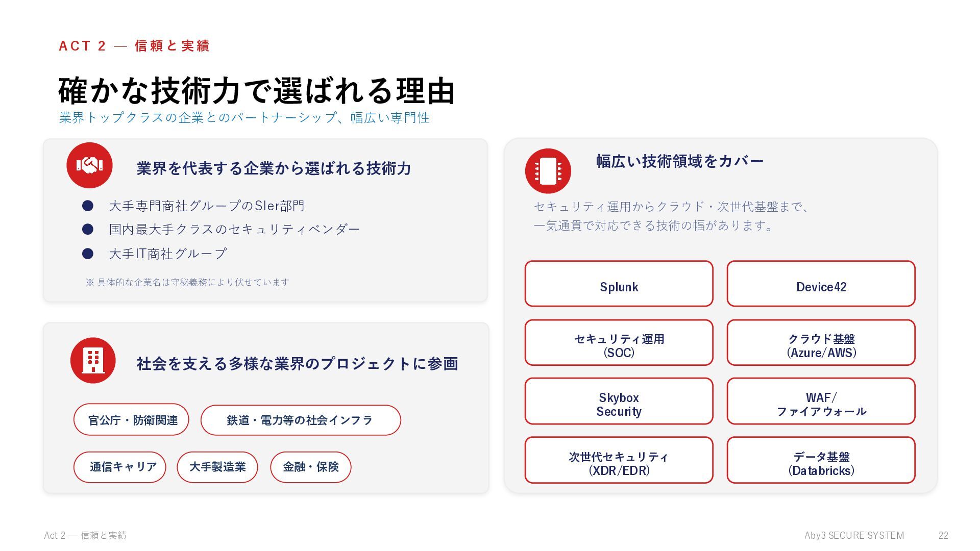Image resolution: width=980 pixels, height=551 pixels.
Task: Click the bullet beside 大手IT商社グループ
Action: tap(88, 254)
